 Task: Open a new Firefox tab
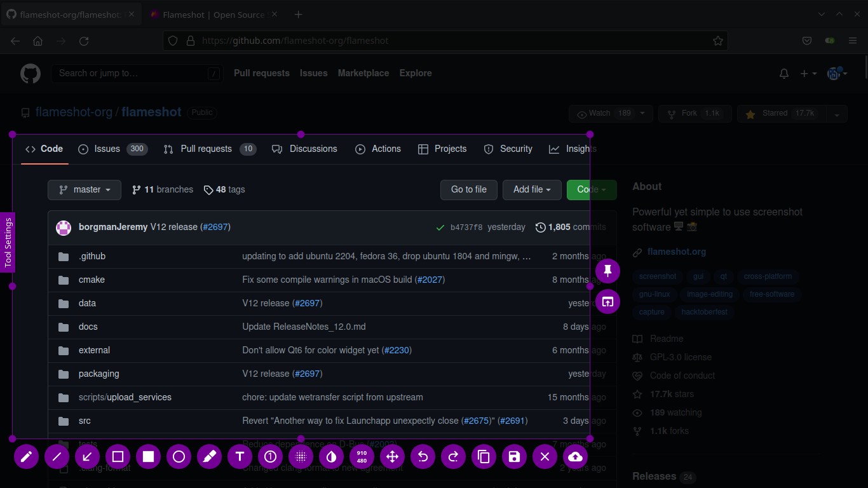click(x=298, y=15)
